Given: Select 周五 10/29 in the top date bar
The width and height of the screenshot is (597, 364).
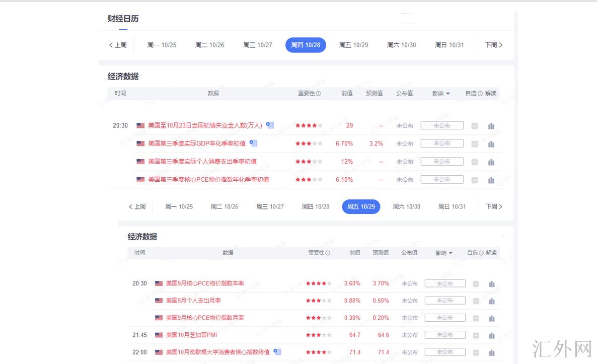Looking at the screenshot, I should coord(354,45).
